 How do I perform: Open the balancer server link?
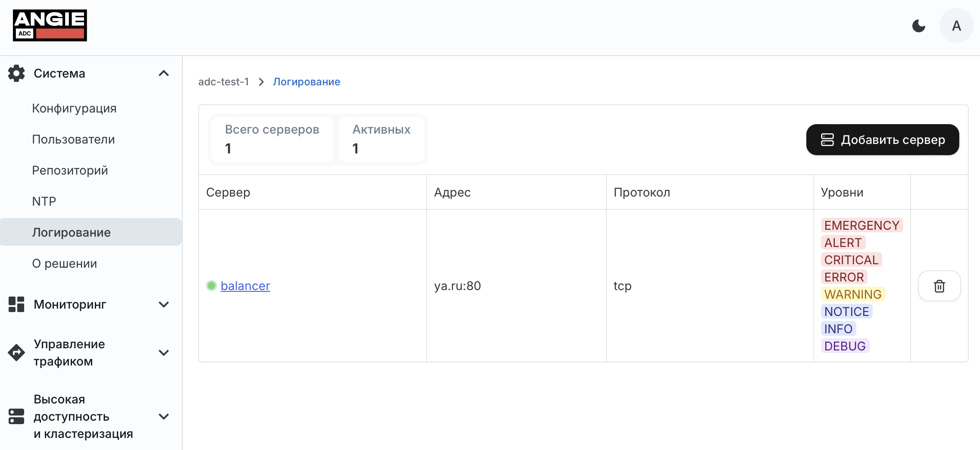point(245,286)
